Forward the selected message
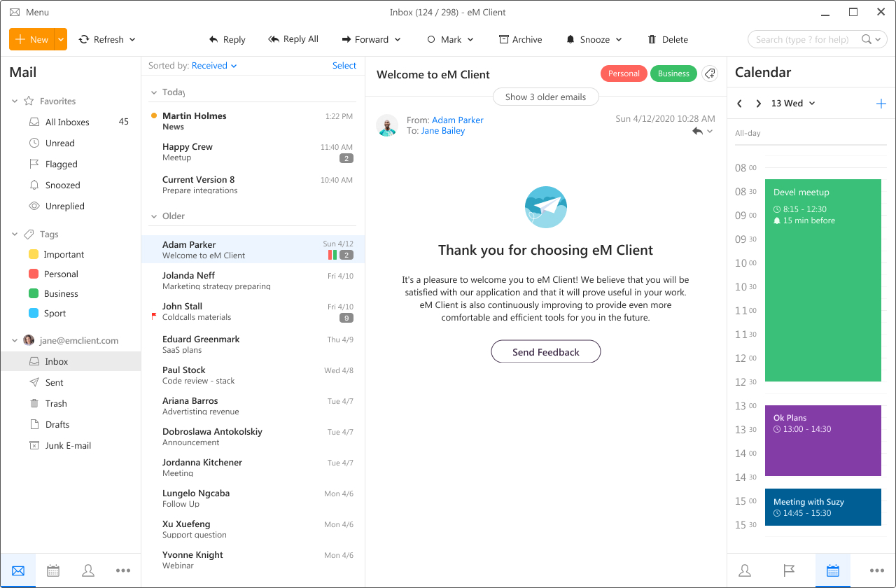The width and height of the screenshot is (896, 588). point(365,39)
